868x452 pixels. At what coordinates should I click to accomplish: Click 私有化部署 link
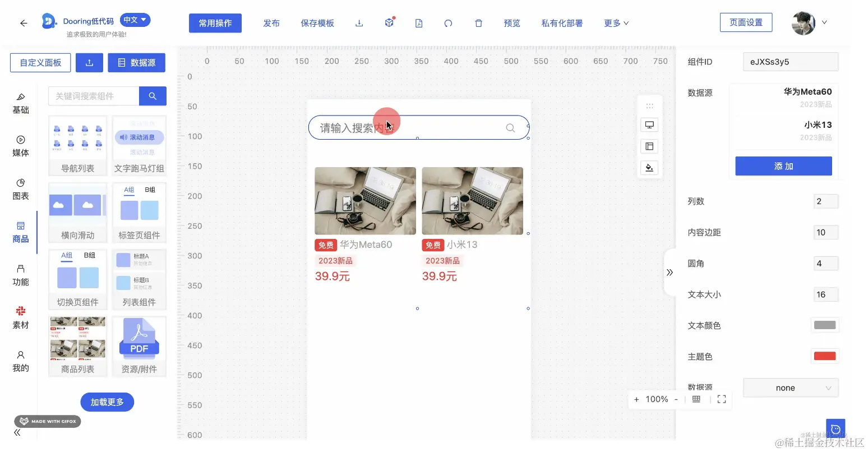[x=562, y=23]
